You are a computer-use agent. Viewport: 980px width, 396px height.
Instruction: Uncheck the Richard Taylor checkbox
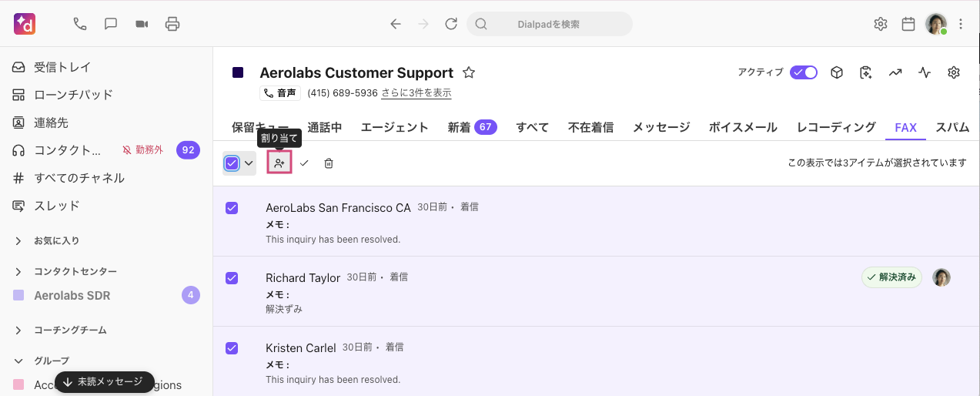click(x=232, y=278)
